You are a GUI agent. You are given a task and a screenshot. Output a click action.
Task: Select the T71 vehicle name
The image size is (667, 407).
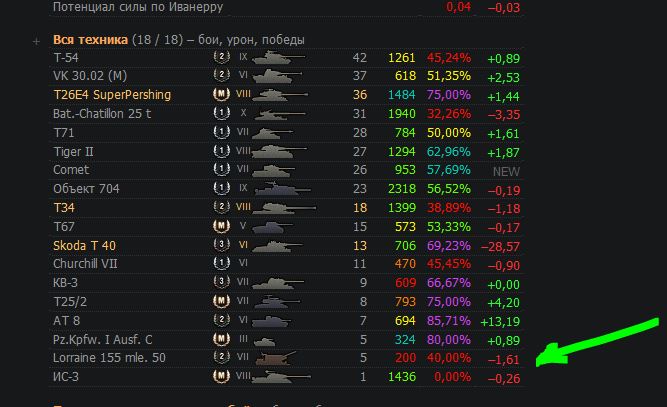(63, 133)
